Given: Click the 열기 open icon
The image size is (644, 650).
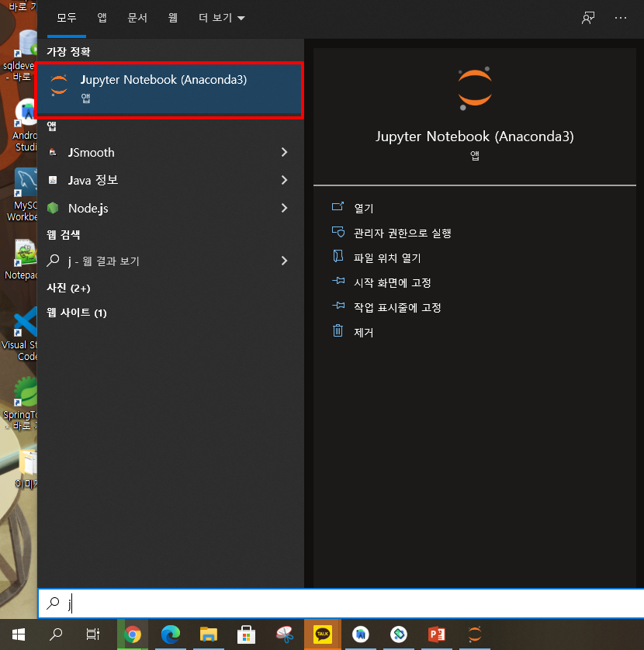Looking at the screenshot, I should [338, 206].
